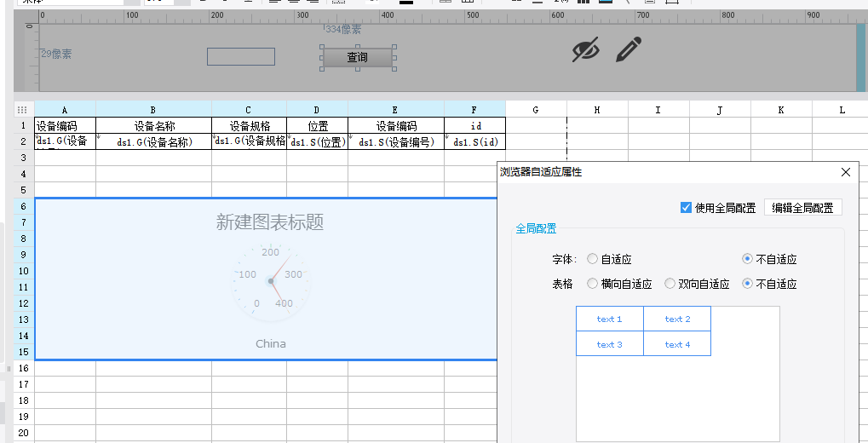Viewport: 868px width, 443px height.
Task: Click cell containing ds1.S(位置)
Action: click(317, 141)
